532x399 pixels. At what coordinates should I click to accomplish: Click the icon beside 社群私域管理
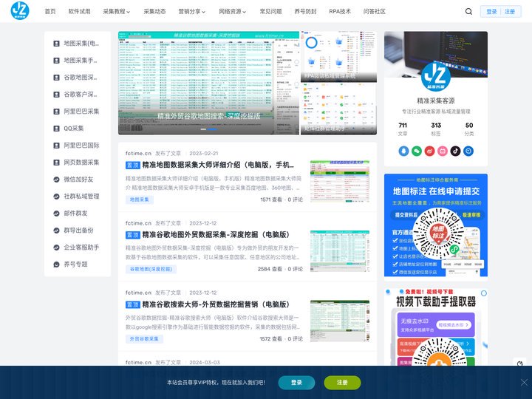click(x=57, y=196)
